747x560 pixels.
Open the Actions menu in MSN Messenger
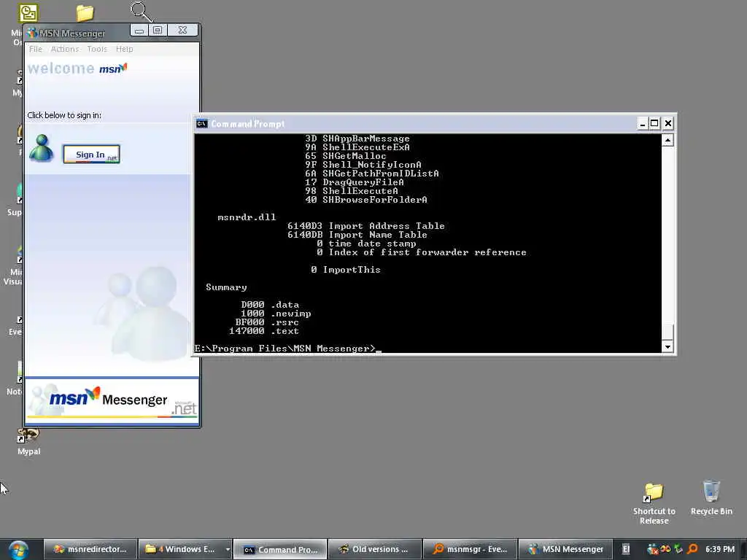pyautogui.click(x=65, y=49)
